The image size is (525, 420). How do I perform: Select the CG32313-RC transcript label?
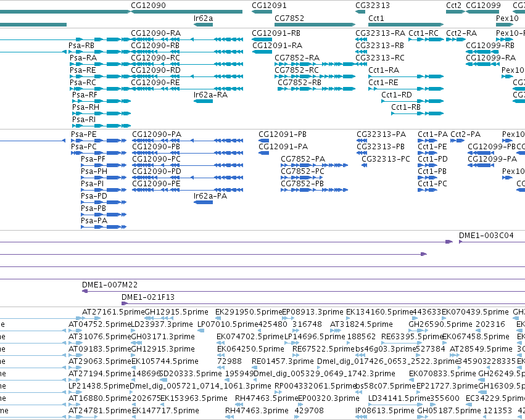[380, 58]
